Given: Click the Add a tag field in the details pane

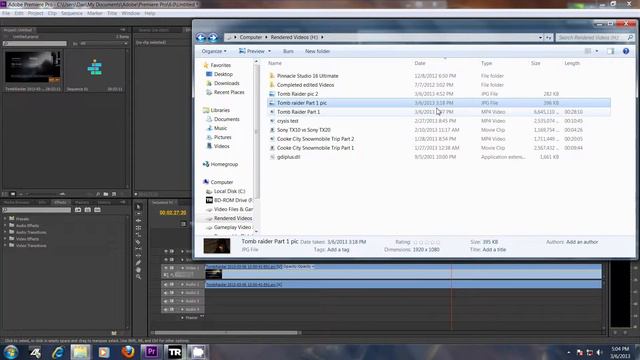Looking at the screenshot, I should tap(338, 249).
